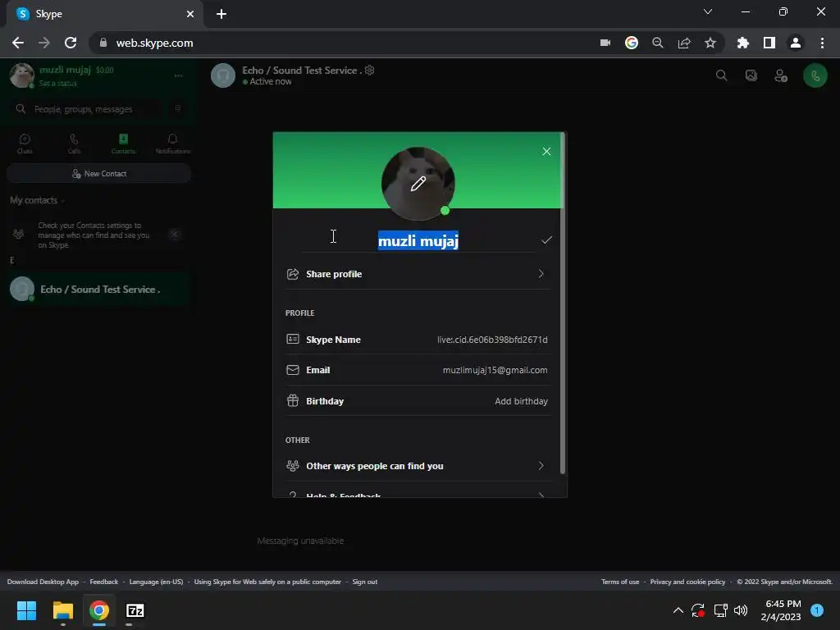Expand My contacts filter dropdown
This screenshot has height=630, width=840.
(36, 200)
